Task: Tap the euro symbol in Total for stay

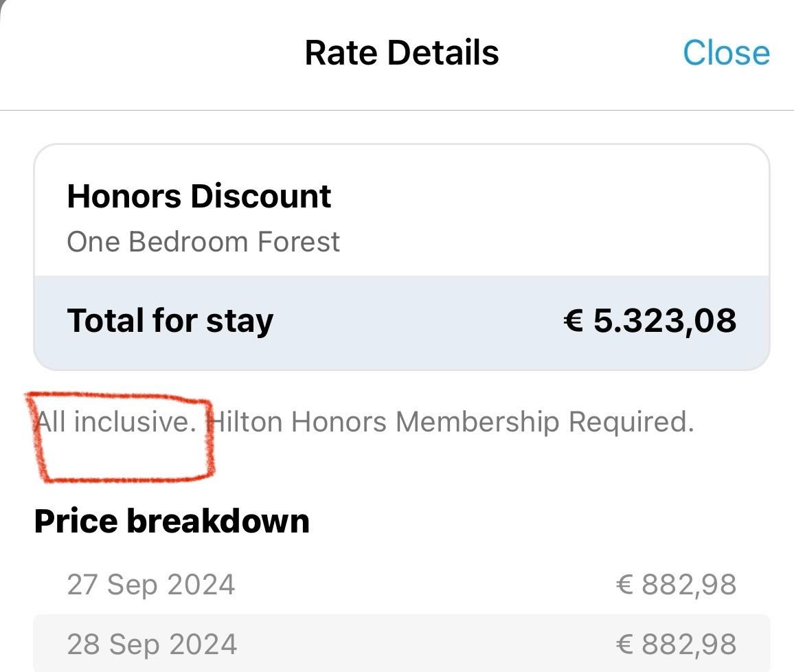Action: [x=574, y=321]
